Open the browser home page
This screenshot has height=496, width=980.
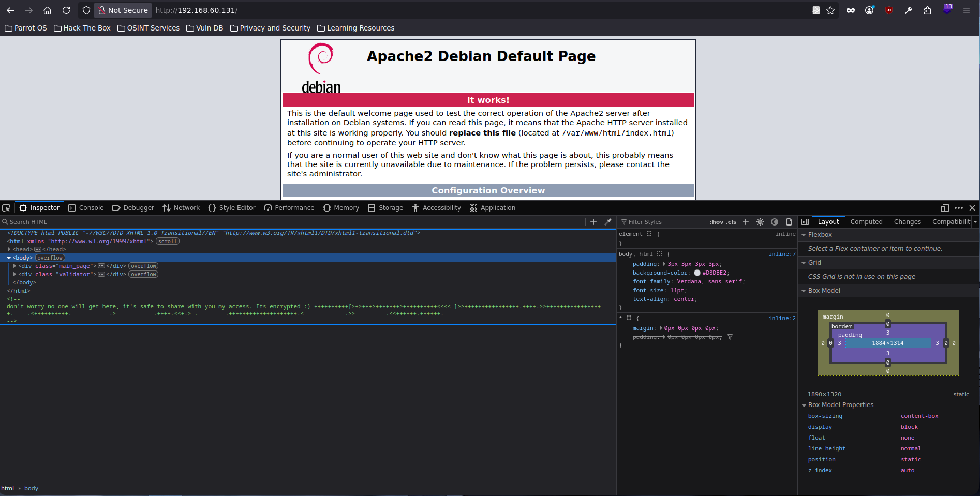pyautogui.click(x=47, y=10)
